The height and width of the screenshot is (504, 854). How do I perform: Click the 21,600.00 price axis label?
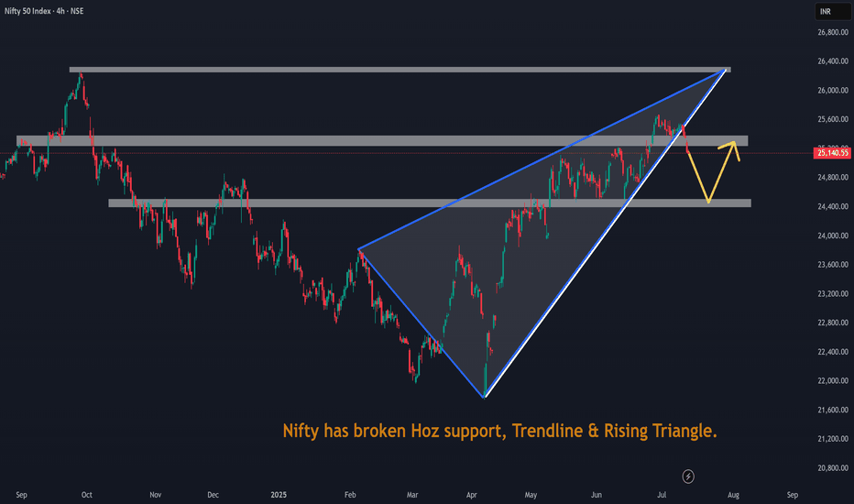(833, 410)
